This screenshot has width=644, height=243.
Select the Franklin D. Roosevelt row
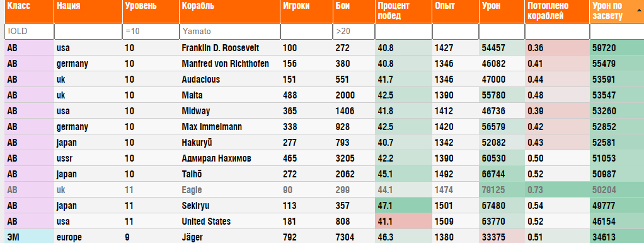pyautogui.click(x=325, y=48)
